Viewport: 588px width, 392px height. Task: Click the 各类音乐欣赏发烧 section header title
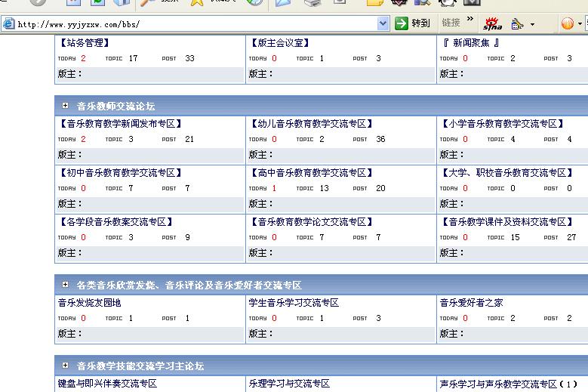pos(189,285)
